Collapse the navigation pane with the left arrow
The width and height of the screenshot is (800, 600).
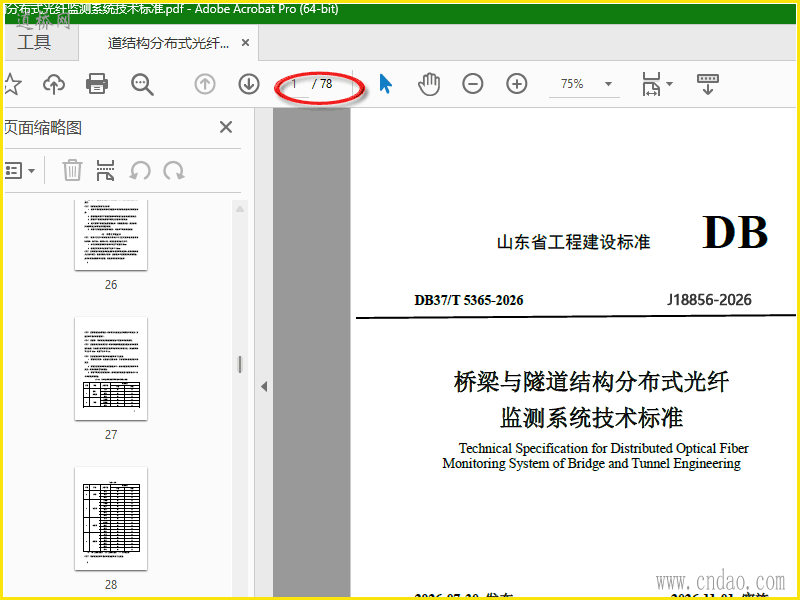pyautogui.click(x=264, y=387)
